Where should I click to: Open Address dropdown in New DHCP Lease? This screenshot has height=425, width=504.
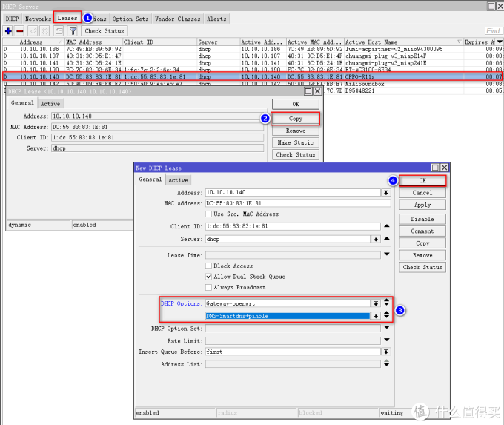[x=386, y=193]
